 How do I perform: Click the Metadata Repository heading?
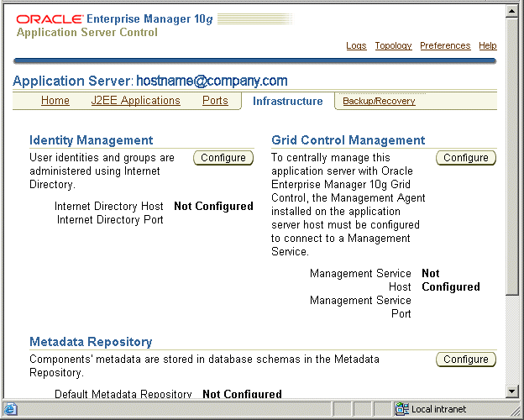pos(91,342)
